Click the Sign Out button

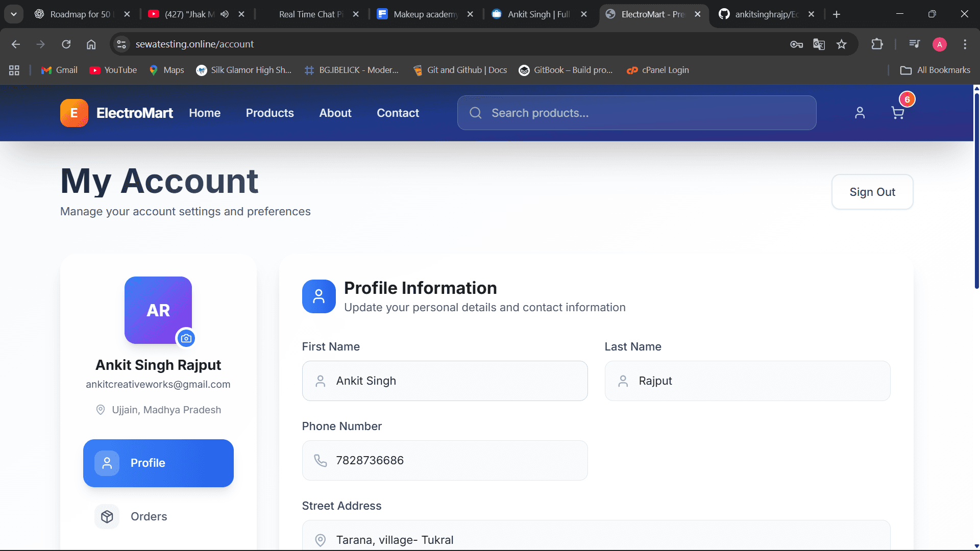872,192
